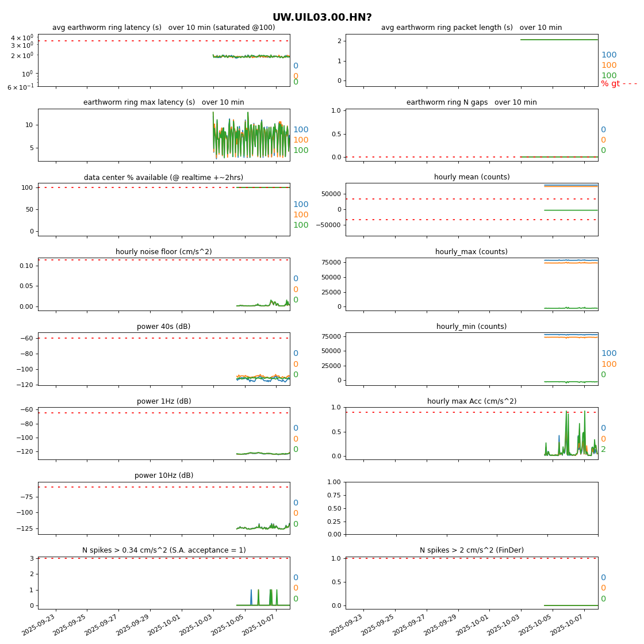
Task: Click the hourly mean (counts) title
Action: [471, 177]
